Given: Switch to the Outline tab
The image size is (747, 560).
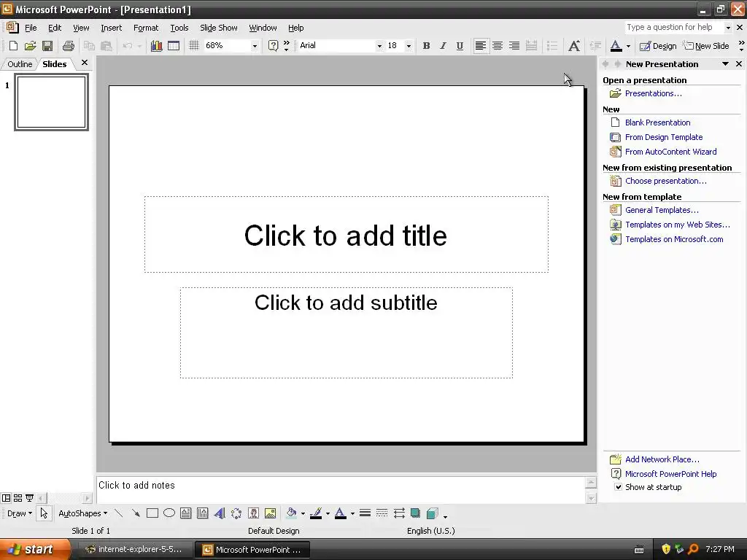Looking at the screenshot, I should point(20,64).
